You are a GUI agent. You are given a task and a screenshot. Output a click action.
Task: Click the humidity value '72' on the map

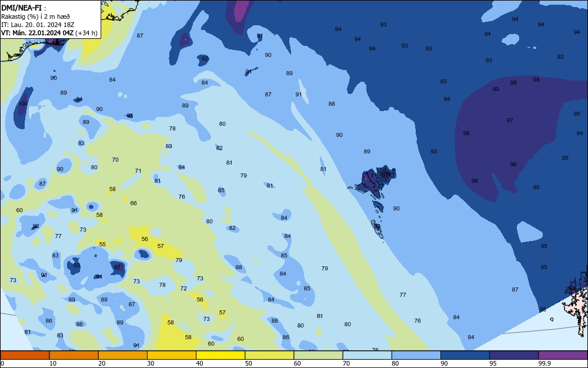pyautogui.click(x=183, y=289)
